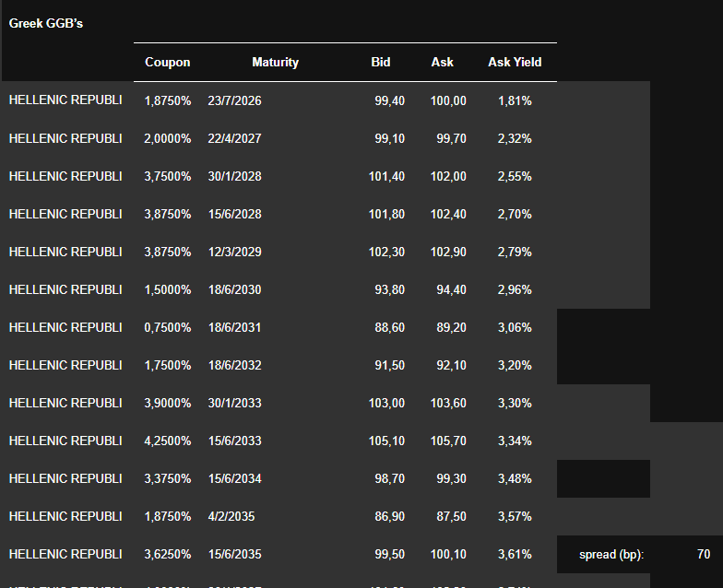Select the spread (bp): label
Viewport: 723px width, 588px height.
tap(610, 555)
